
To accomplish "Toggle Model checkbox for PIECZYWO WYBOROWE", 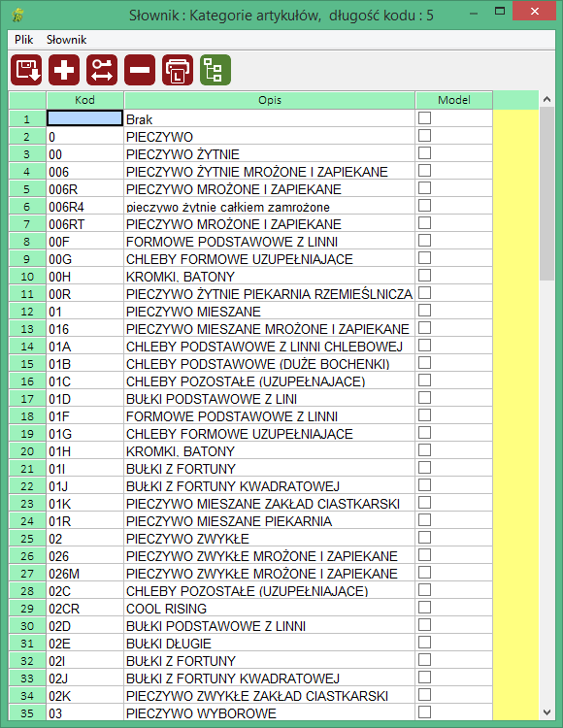I will click(424, 712).
